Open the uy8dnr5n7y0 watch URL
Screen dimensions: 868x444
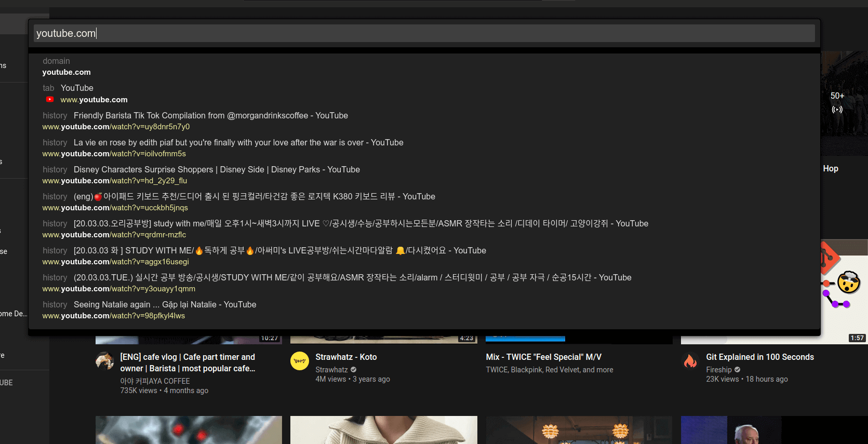(x=116, y=127)
